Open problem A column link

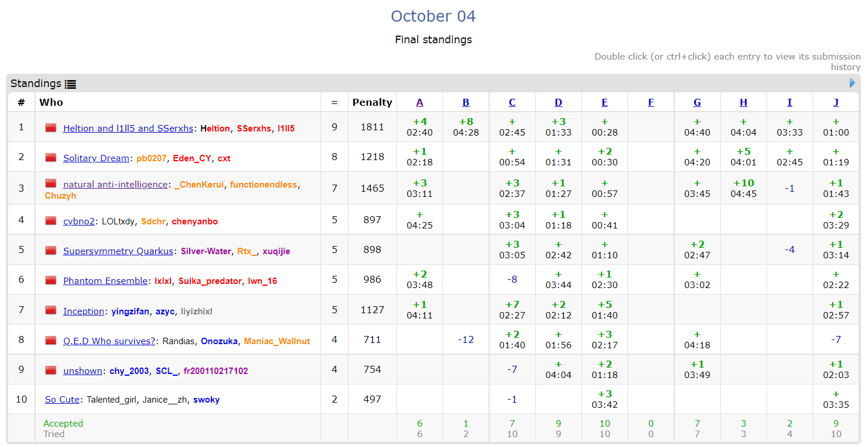pos(420,103)
